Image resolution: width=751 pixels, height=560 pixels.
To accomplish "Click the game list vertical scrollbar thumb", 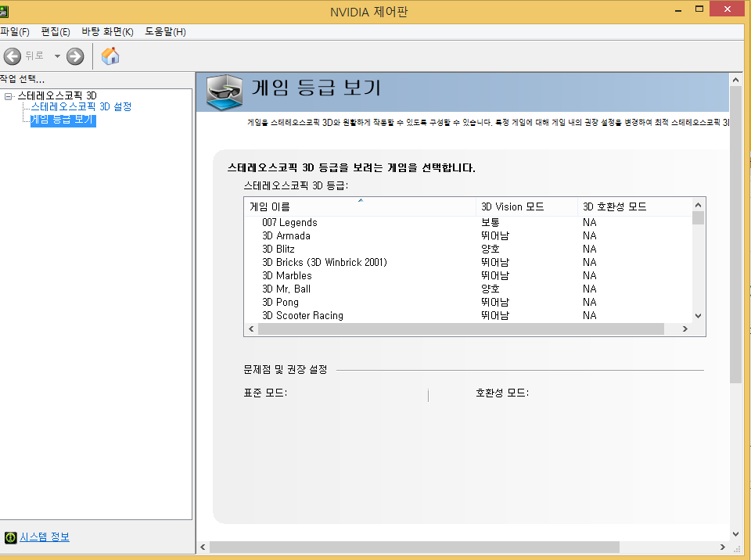I will click(x=698, y=218).
